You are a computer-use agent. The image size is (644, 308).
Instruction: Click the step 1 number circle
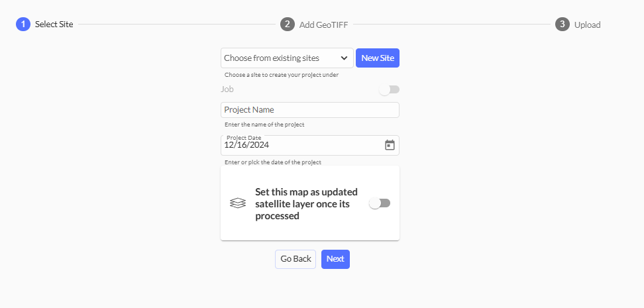(x=23, y=25)
